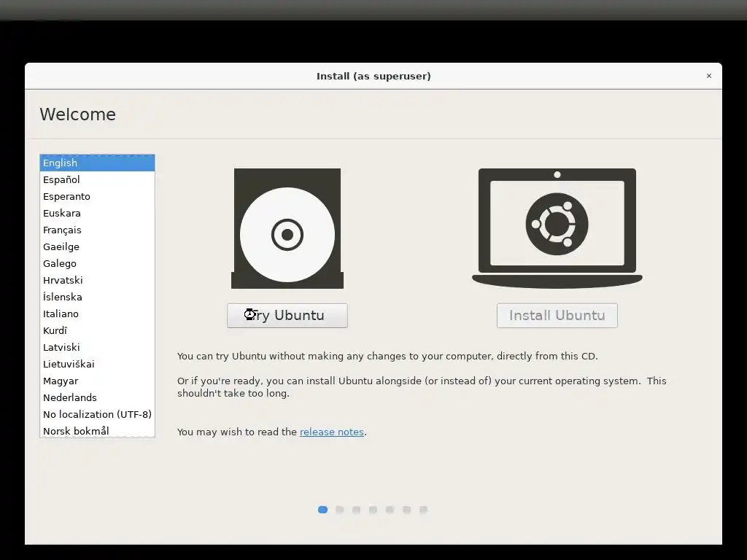Pick Magyar from the list

[x=97, y=381]
